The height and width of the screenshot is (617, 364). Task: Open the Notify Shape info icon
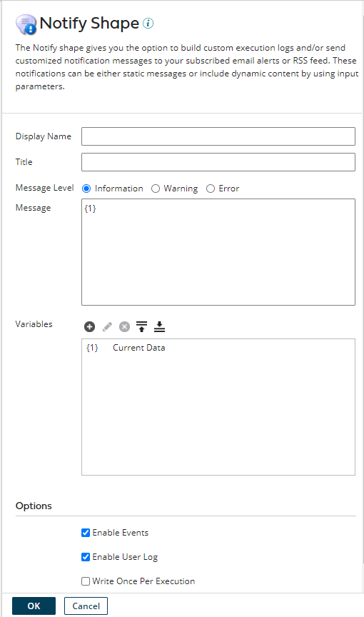[x=148, y=24]
